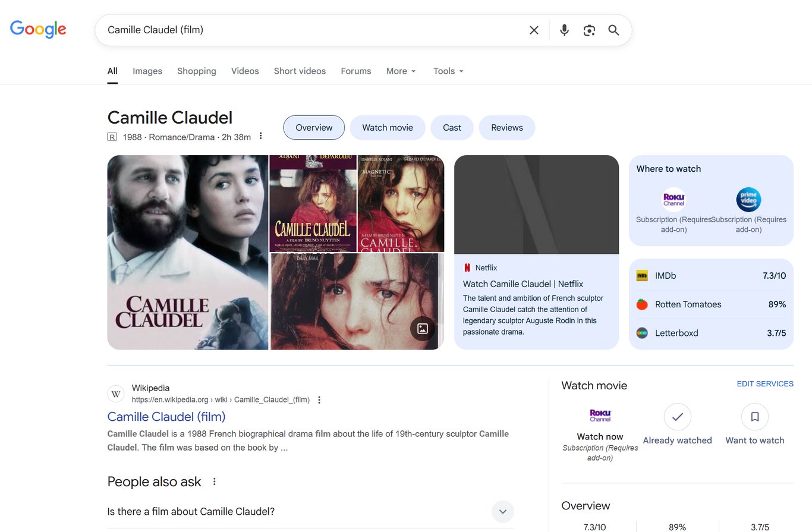Switch to the Images tab
The height and width of the screenshot is (532, 812).
(147, 71)
